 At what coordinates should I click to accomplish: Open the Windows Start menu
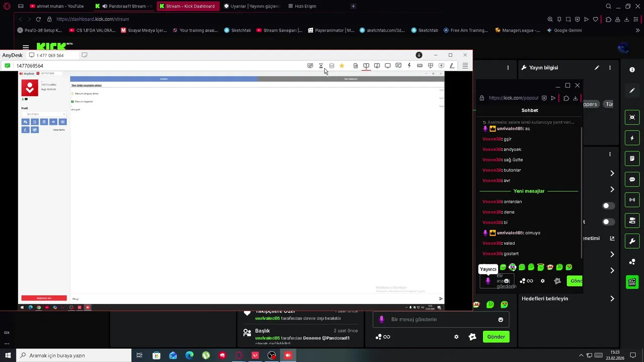(x=8, y=355)
